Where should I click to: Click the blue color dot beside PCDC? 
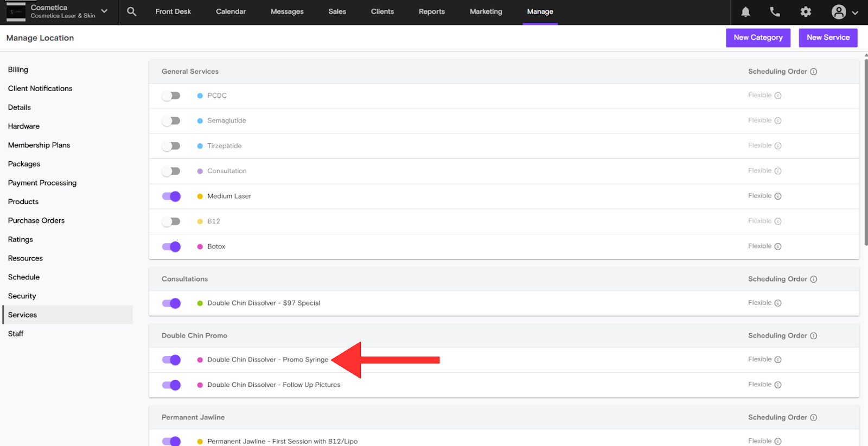pyautogui.click(x=200, y=95)
